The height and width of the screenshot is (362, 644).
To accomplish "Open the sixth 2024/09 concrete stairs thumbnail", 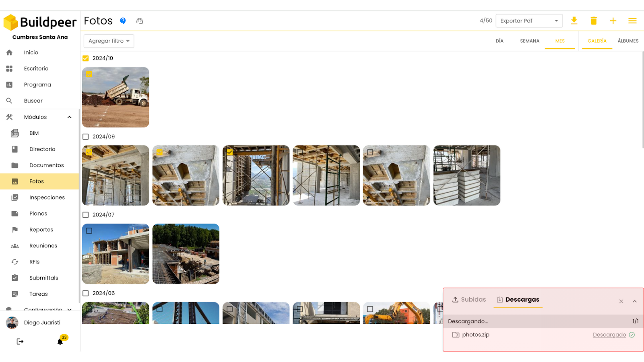I will [467, 175].
